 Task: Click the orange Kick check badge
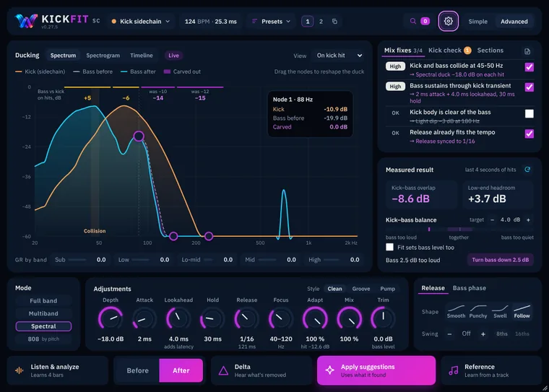coord(467,51)
